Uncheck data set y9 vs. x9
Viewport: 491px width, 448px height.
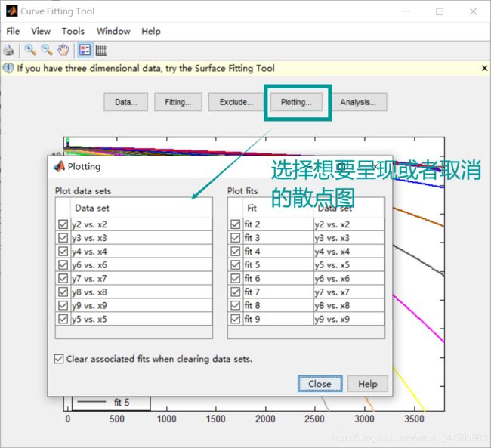coord(63,305)
